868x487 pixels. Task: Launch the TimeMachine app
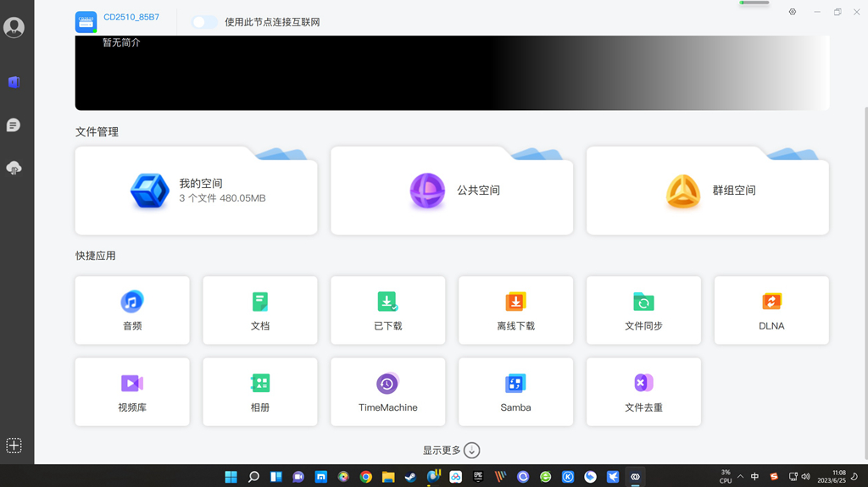tap(388, 392)
